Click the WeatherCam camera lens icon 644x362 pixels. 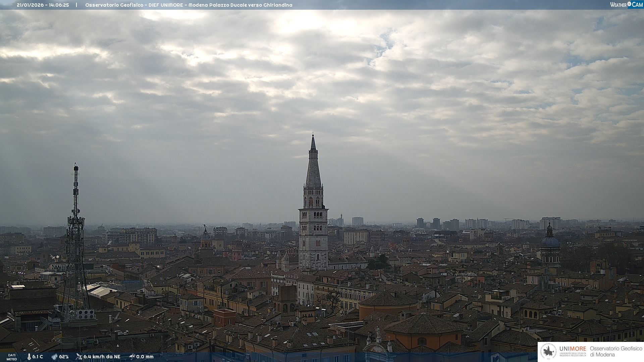pyautogui.click(x=629, y=4)
